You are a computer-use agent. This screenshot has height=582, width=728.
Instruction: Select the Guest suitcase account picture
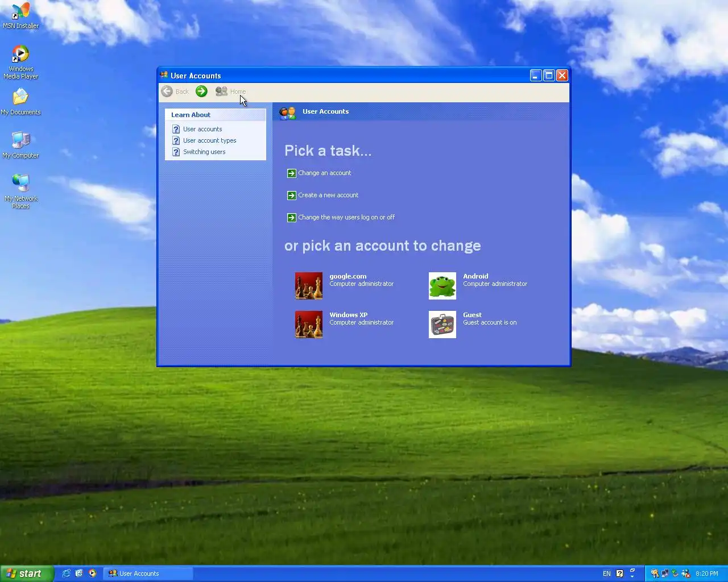(x=442, y=325)
